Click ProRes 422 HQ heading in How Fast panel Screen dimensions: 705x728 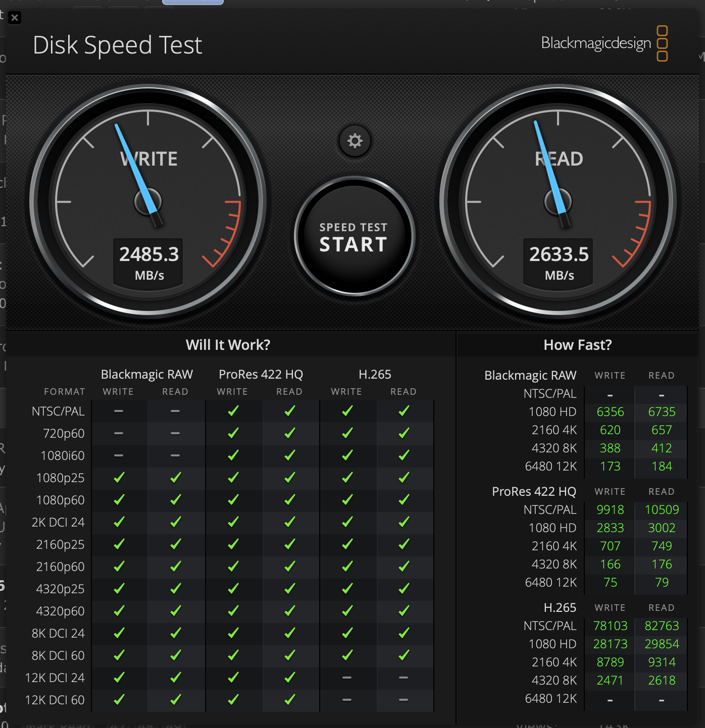[534, 492]
